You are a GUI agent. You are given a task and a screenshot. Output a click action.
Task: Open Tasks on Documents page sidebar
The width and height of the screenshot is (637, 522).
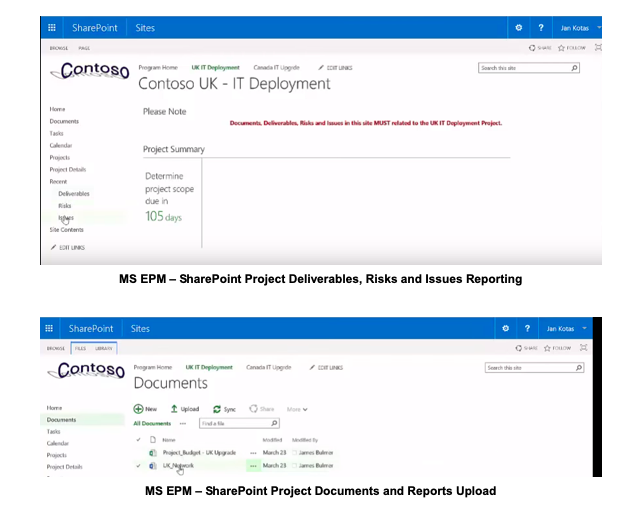[53, 431]
